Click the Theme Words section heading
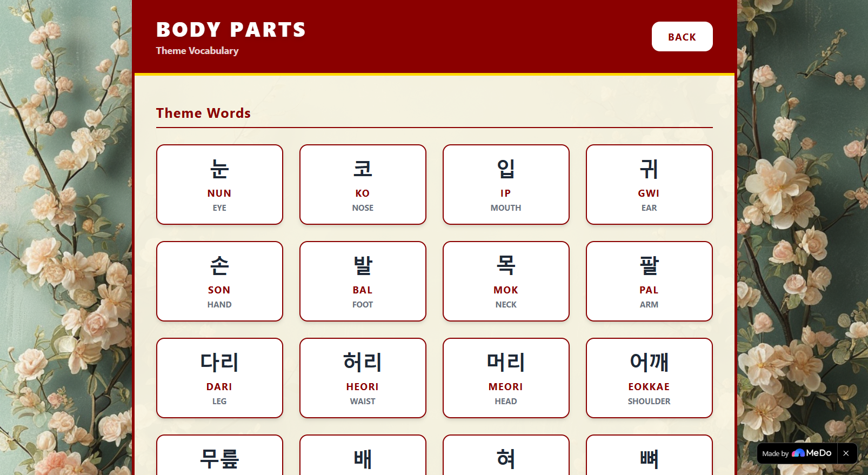This screenshot has height=475, width=868. (x=203, y=113)
